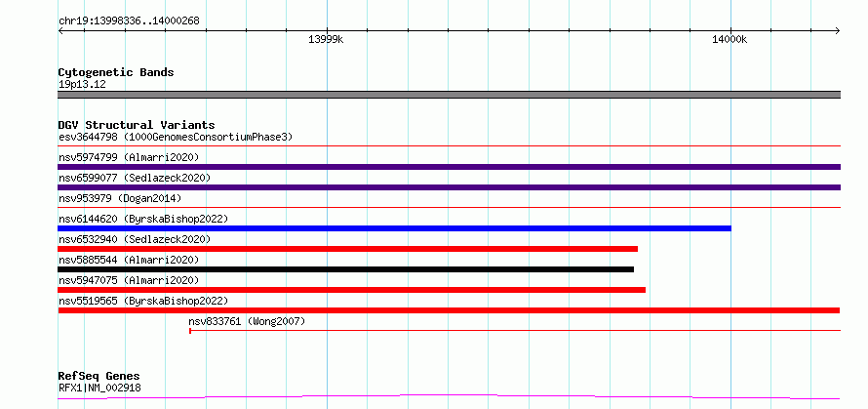Screen dimensions: 868x409
Task: Click the esv3644798 variant label
Action: pos(176,137)
